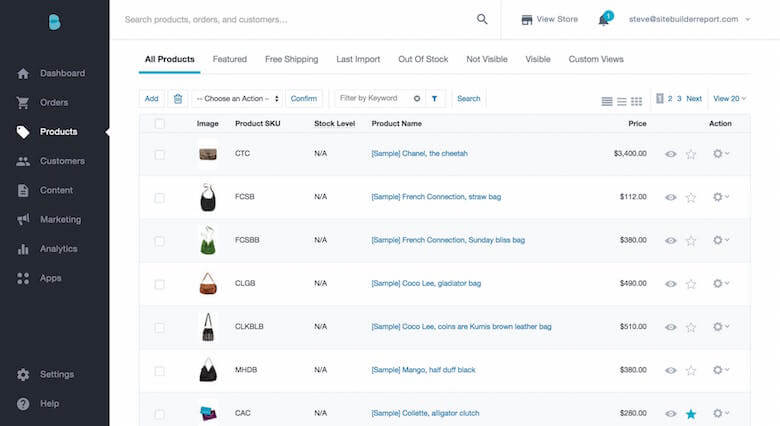
Task: Click the trash delete icon in toolbar
Action: tap(178, 99)
